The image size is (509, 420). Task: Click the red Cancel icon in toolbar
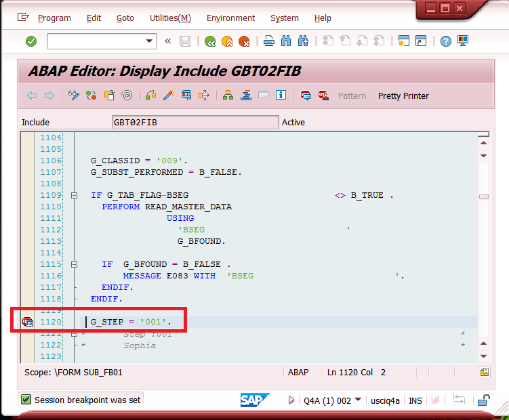pos(244,41)
